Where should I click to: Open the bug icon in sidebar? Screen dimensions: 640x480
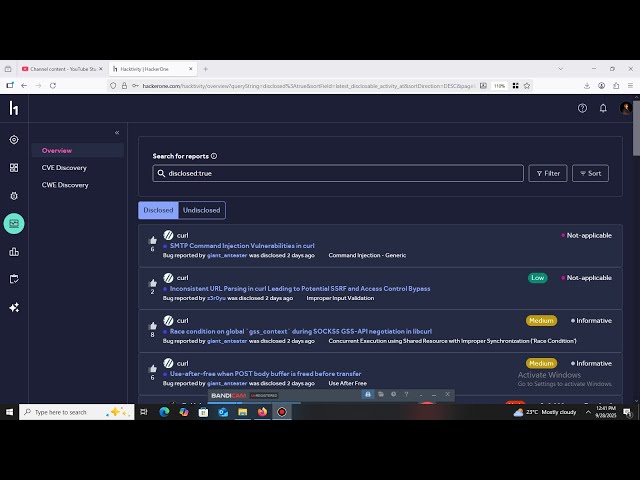[14, 196]
